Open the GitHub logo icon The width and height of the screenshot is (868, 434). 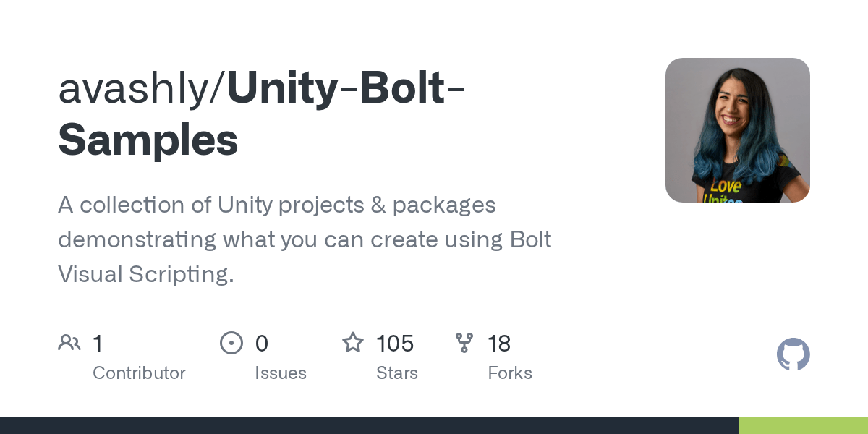[793, 354]
